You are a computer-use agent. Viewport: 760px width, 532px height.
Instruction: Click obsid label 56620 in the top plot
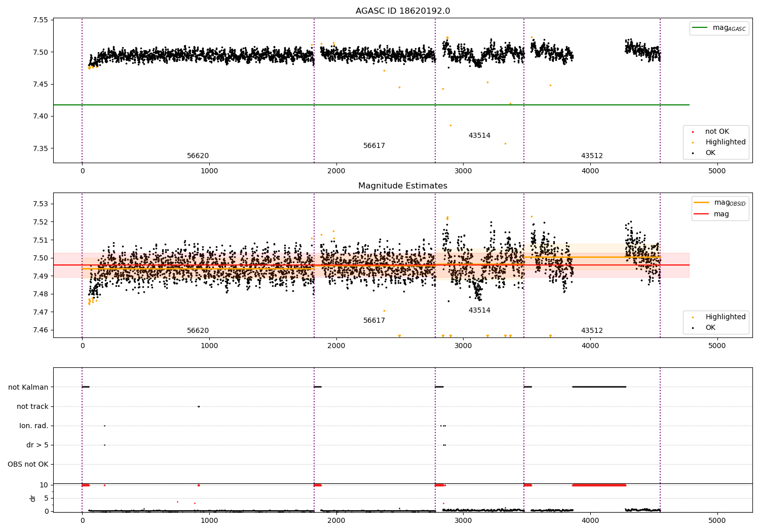pyautogui.click(x=198, y=156)
